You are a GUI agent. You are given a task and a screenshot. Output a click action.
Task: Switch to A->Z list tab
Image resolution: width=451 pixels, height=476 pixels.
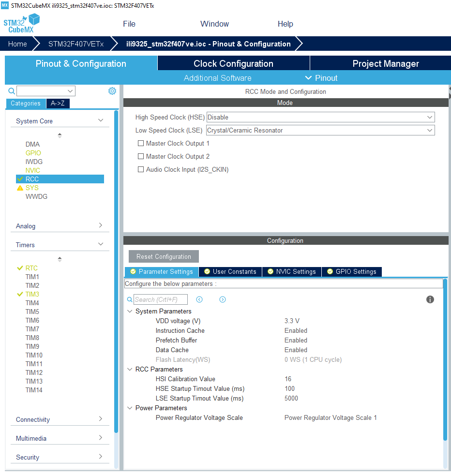click(58, 103)
